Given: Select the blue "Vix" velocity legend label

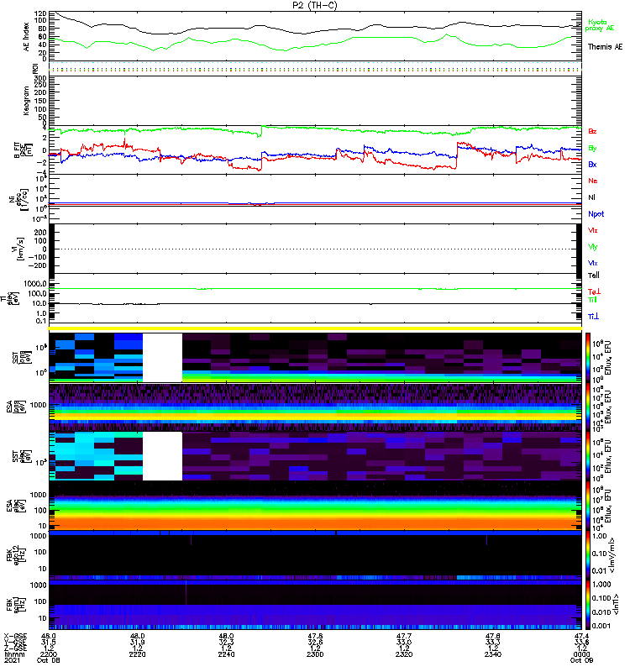Looking at the screenshot, I should point(592,263).
